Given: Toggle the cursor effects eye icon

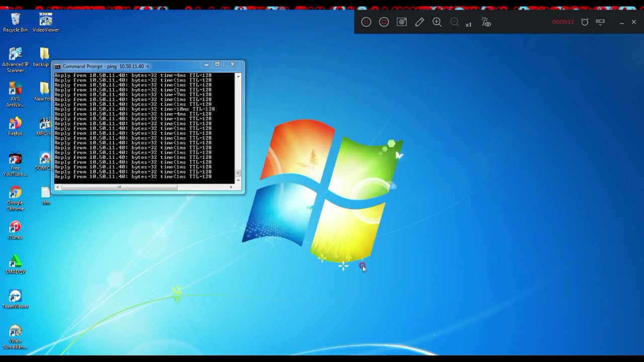Looking at the screenshot, I should 486,22.
